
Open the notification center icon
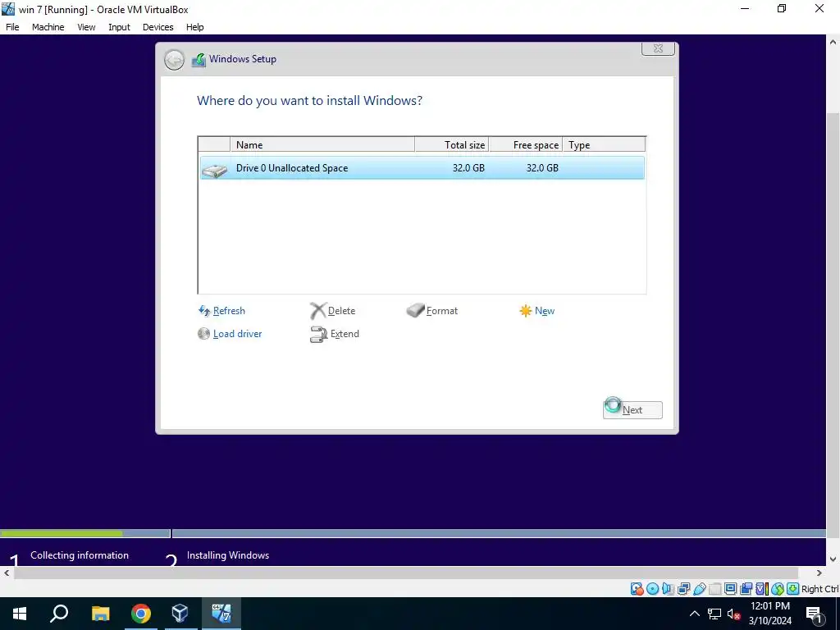pos(814,614)
